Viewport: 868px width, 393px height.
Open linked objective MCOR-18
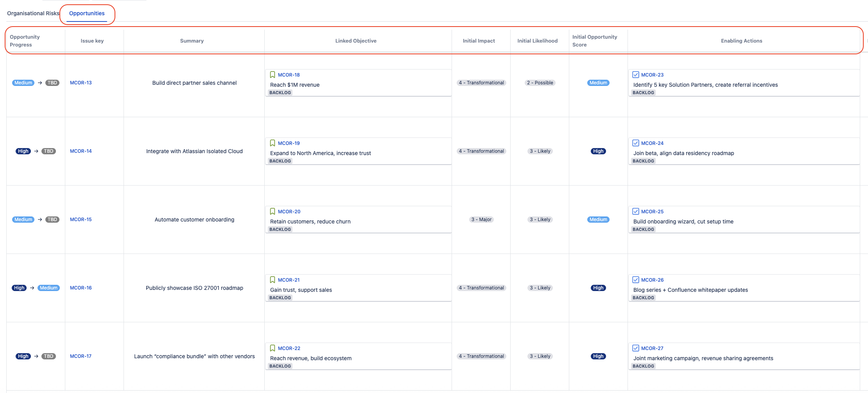pos(289,75)
